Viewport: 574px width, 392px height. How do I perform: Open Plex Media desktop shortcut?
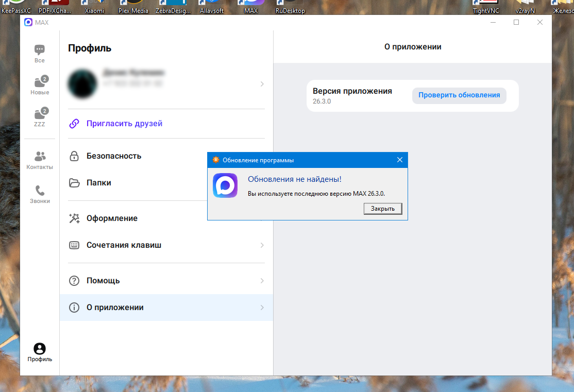coord(133,7)
